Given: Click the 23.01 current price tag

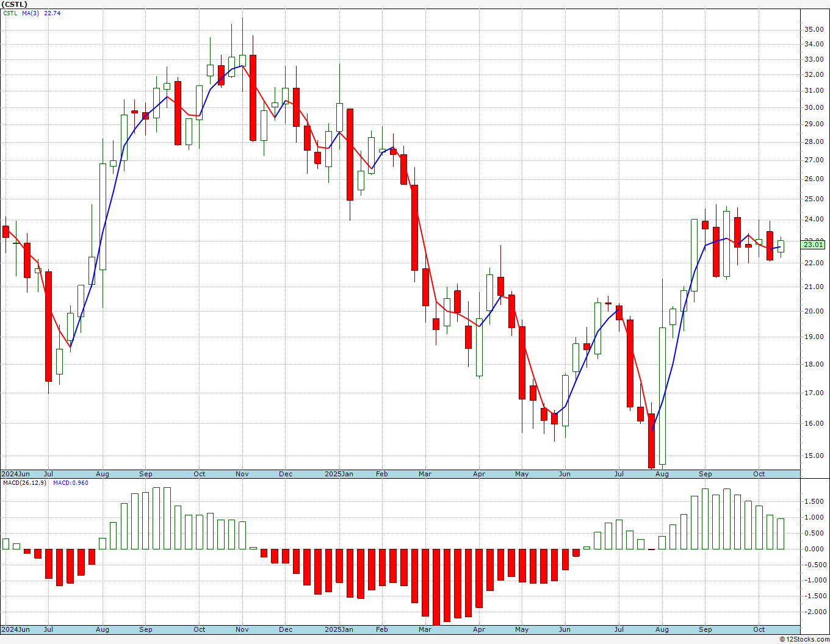Looking at the screenshot, I should coord(813,245).
